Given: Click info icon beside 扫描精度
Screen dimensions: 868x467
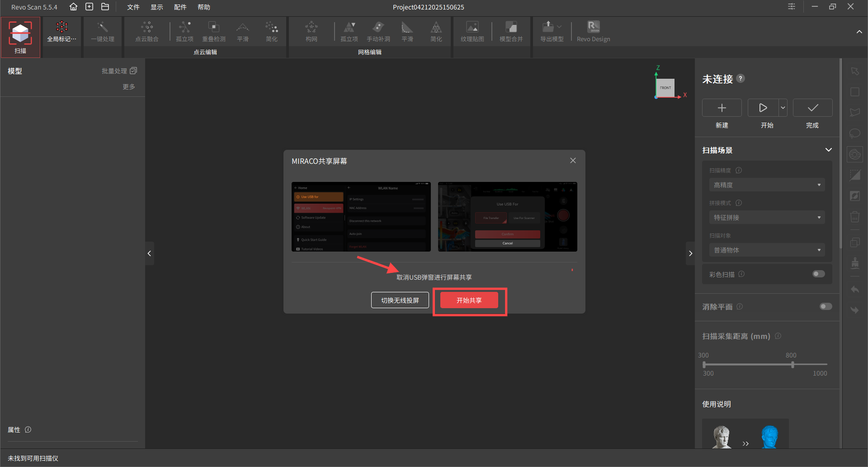Looking at the screenshot, I should coord(739,170).
